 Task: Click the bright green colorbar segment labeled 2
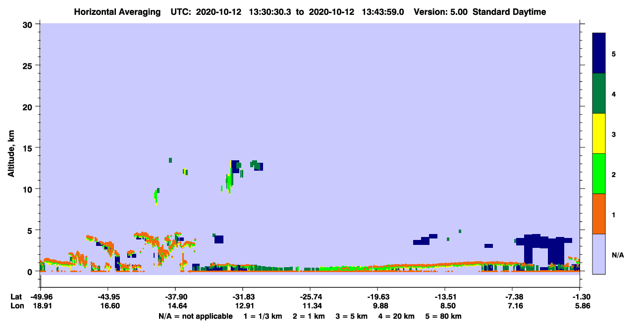(599, 174)
